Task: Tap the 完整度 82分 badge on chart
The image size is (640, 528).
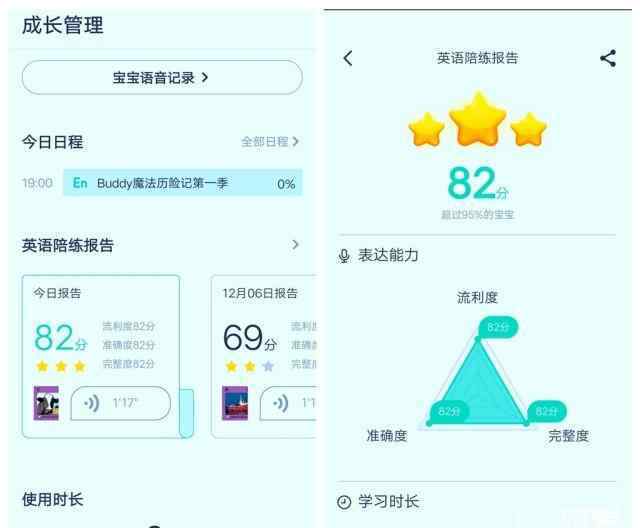Action: pos(547,411)
